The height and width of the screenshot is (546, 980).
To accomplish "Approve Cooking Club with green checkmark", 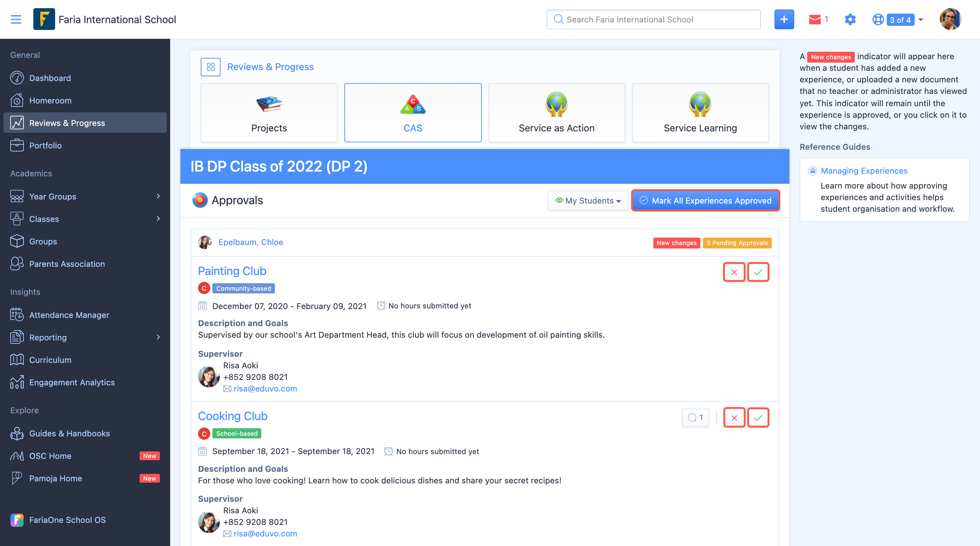I will pos(758,418).
